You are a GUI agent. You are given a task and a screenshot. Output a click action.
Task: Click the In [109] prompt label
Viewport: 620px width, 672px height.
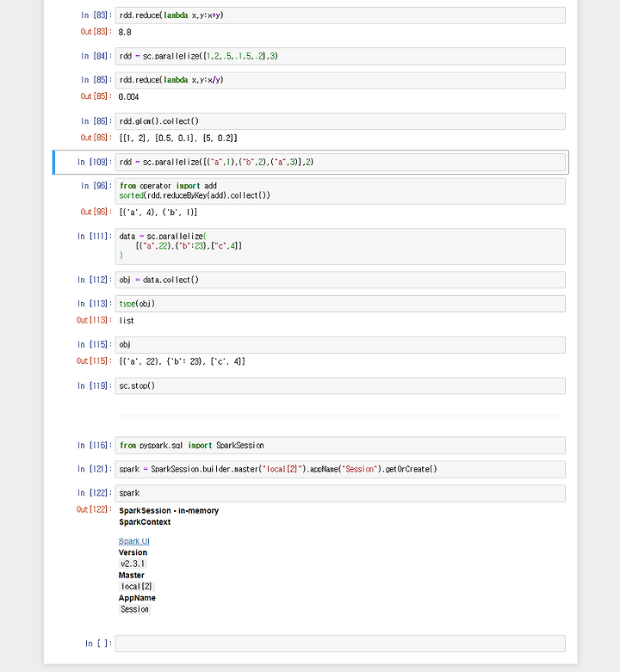coord(95,162)
